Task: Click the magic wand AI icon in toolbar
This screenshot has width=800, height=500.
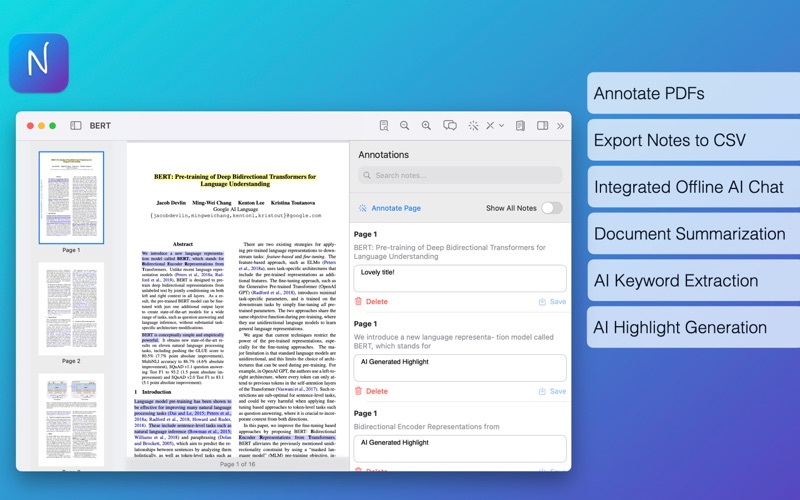Action: 473,126
